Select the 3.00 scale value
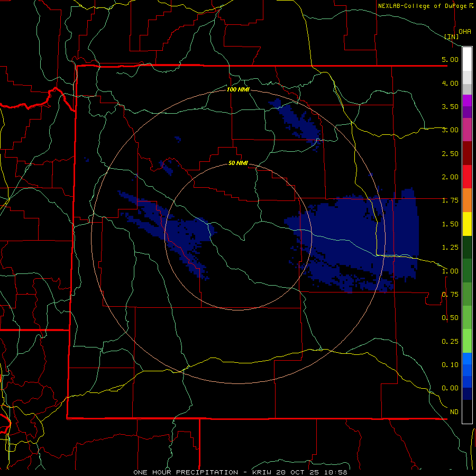 (x=450, y=130)
